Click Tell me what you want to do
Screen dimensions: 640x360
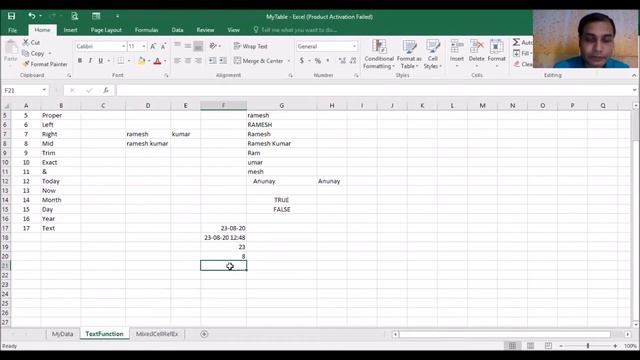(295, 30)
